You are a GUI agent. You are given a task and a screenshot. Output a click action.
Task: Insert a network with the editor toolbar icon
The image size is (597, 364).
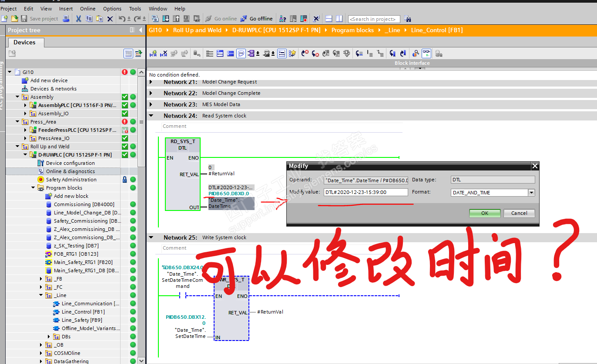153,53
